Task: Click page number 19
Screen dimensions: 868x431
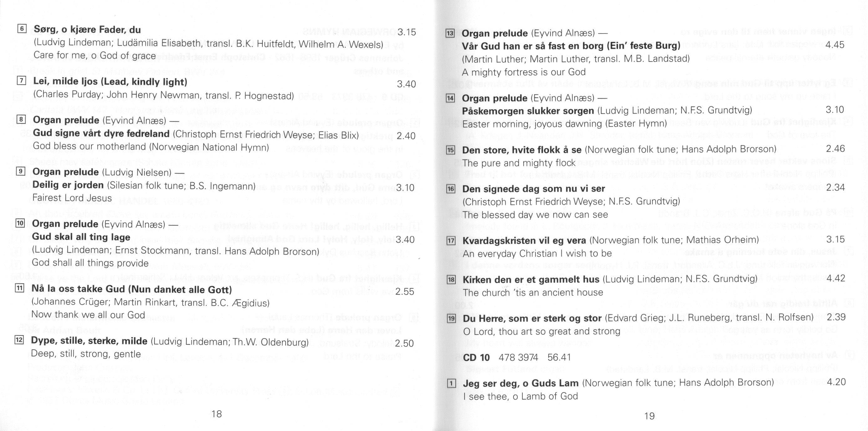Action: click(x=649, y=416)
